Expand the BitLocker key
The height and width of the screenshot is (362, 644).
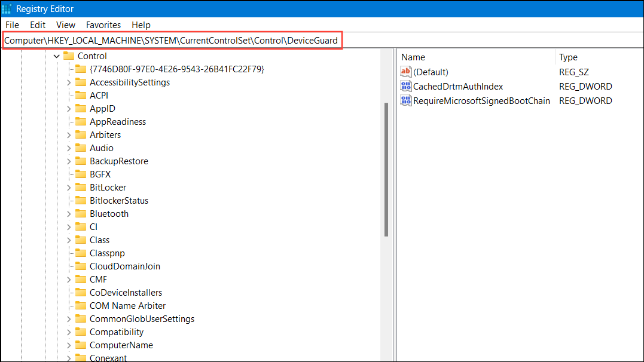pos(69,188)
